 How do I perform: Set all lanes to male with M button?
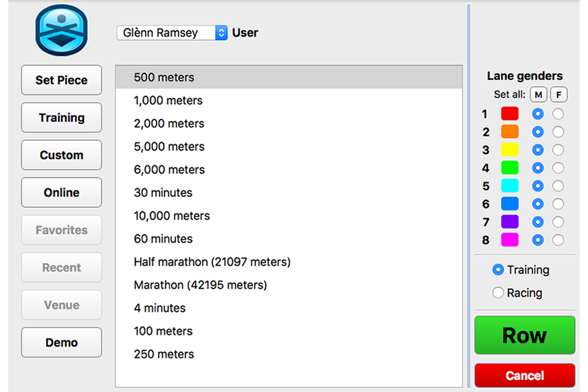pyautogui.click(x=538, y=95)
